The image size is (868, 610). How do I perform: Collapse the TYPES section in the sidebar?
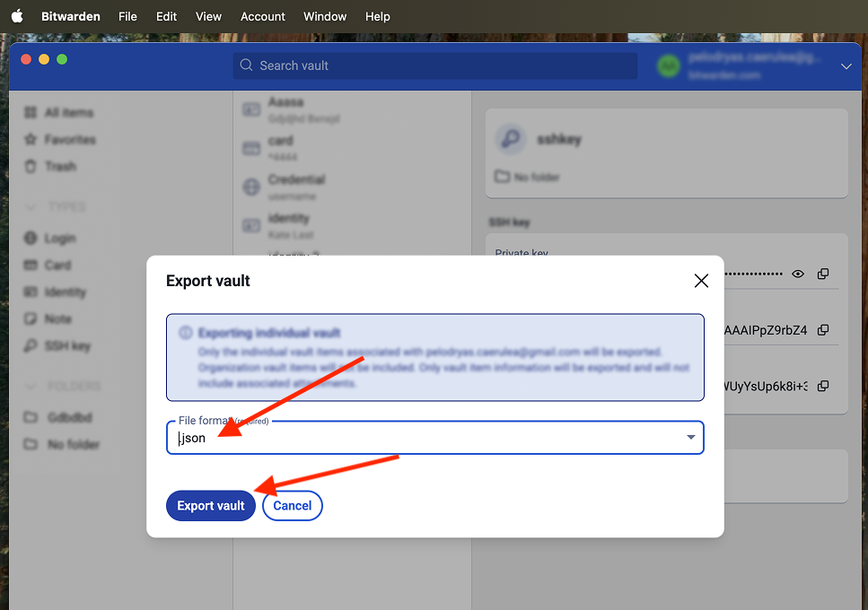coord(31,206)
